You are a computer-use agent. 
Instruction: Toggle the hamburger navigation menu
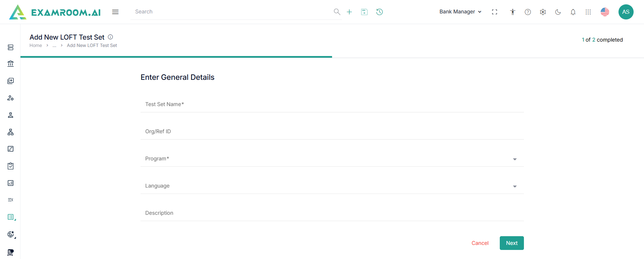(115, 12)
